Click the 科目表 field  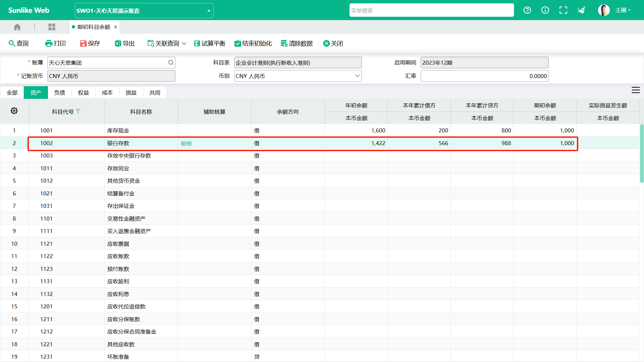coord(298,62)
